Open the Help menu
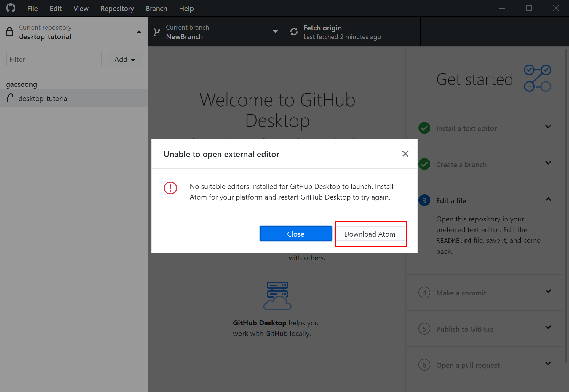 tap(186, 8)
